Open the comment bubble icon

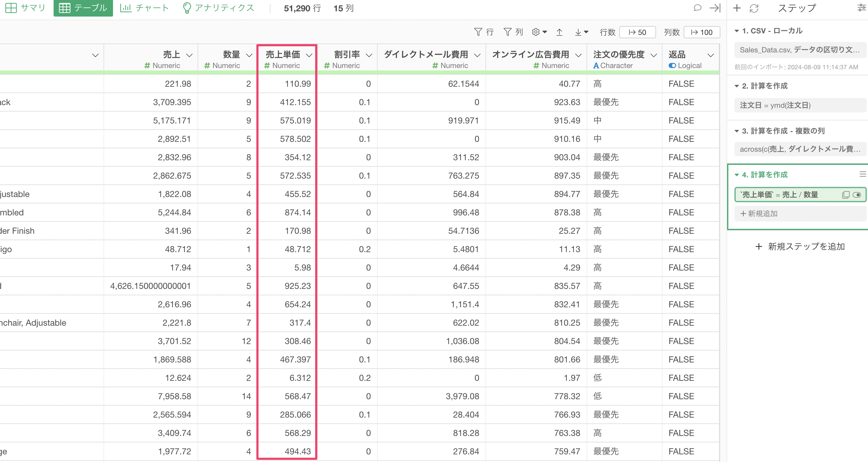point(697,8)
